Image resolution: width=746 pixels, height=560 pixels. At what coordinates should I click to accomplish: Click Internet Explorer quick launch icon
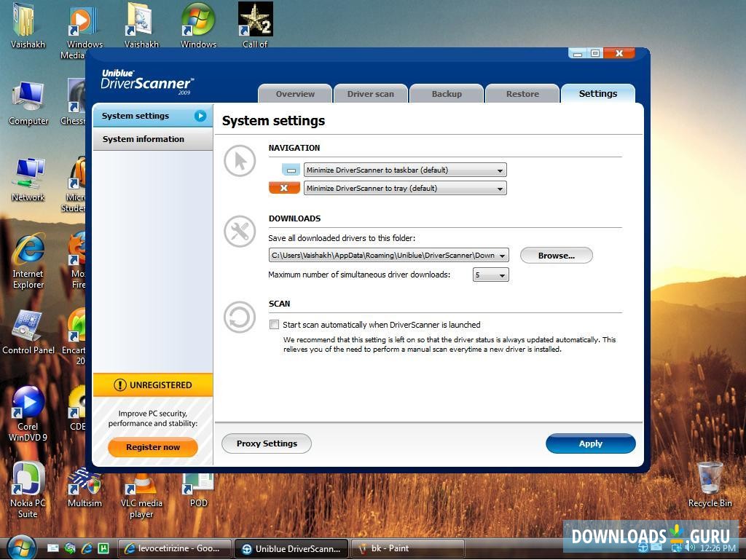click(87, 548)
